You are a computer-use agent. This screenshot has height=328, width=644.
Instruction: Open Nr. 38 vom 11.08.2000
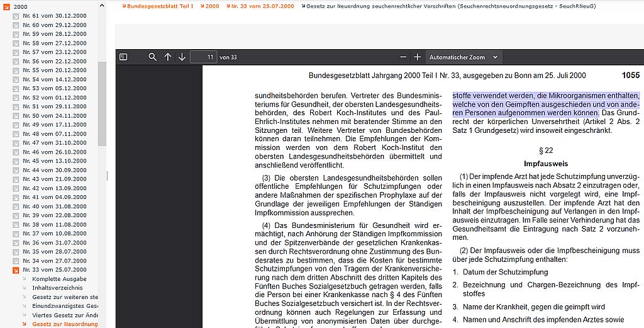(55, 224)
